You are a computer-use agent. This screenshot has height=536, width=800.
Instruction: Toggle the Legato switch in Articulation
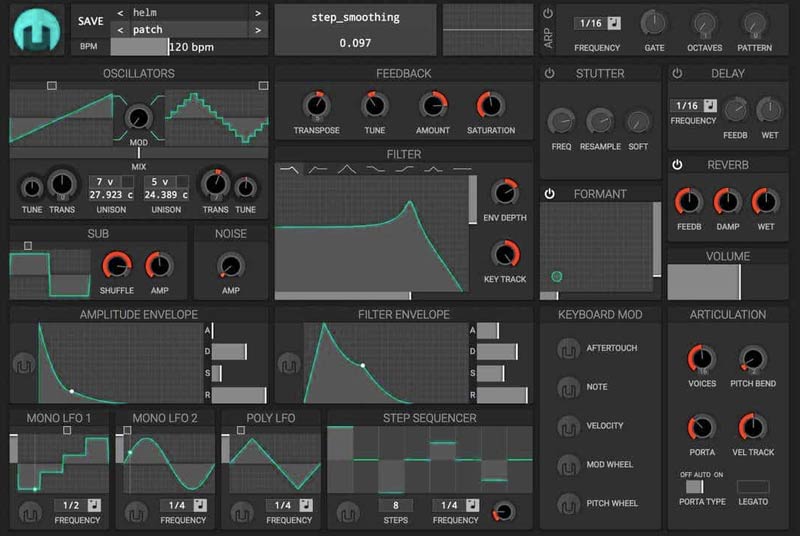752,487
